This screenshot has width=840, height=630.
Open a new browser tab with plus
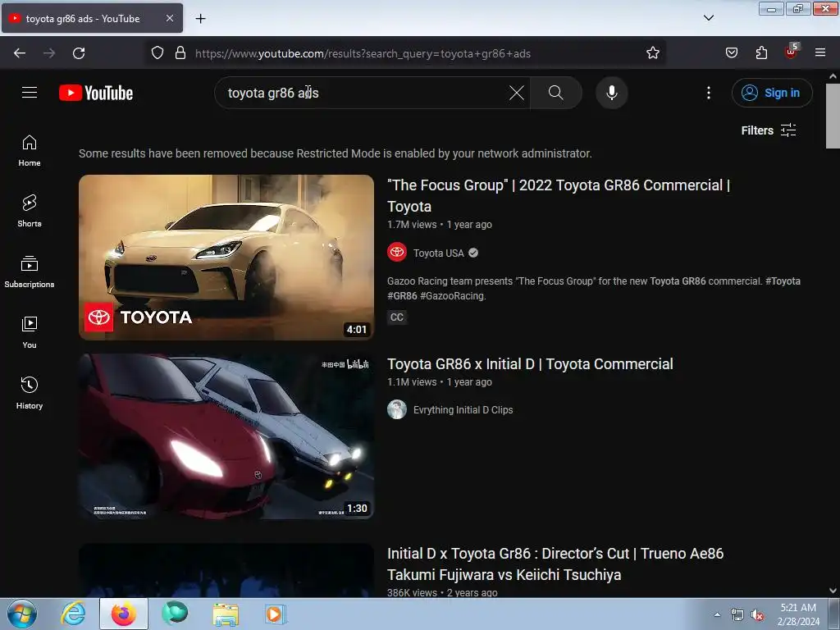[x=200, y=19]
